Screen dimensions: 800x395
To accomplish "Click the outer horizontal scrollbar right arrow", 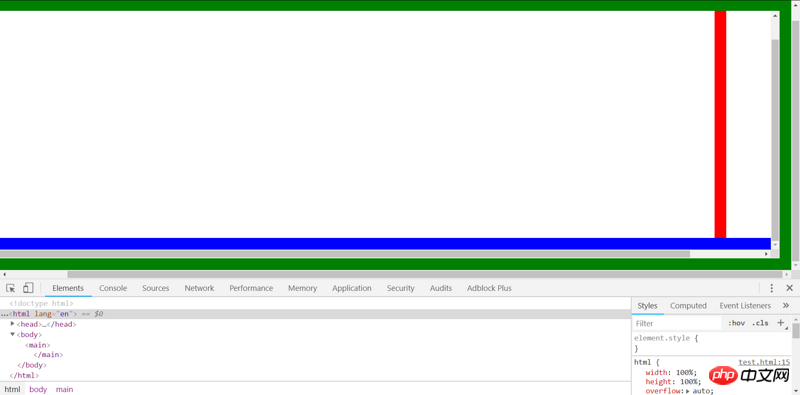I will pyautogui.click(x=786, y=275).
